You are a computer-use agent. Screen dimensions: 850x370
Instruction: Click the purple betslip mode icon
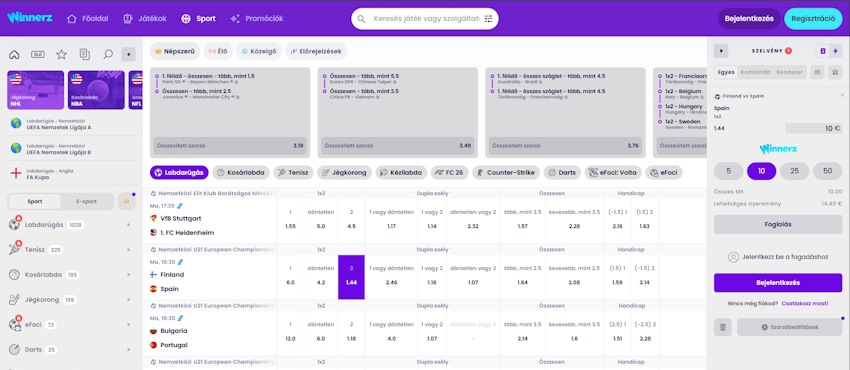click(x=823, y=51)
